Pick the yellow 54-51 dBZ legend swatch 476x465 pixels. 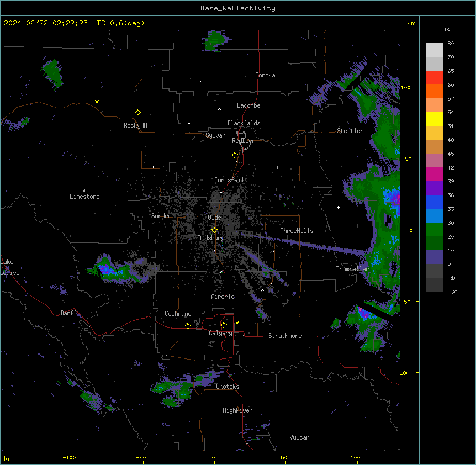click(434, 119)
